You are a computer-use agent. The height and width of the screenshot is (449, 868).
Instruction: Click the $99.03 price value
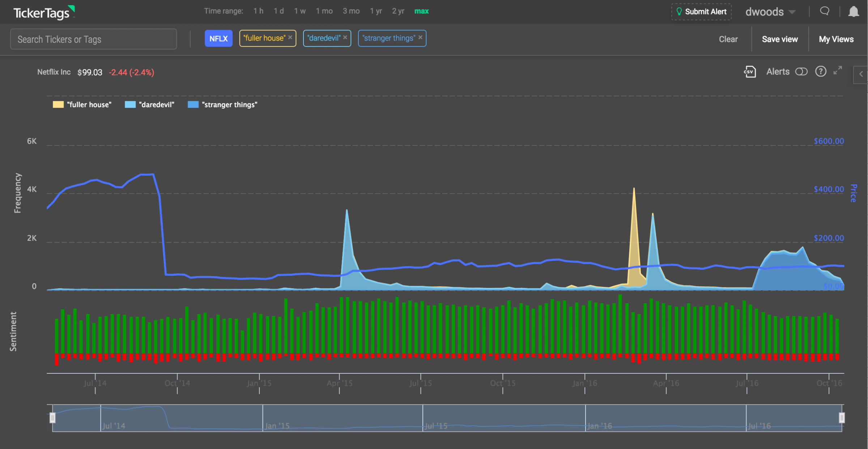pyautogui.click(x=90, y=72)
